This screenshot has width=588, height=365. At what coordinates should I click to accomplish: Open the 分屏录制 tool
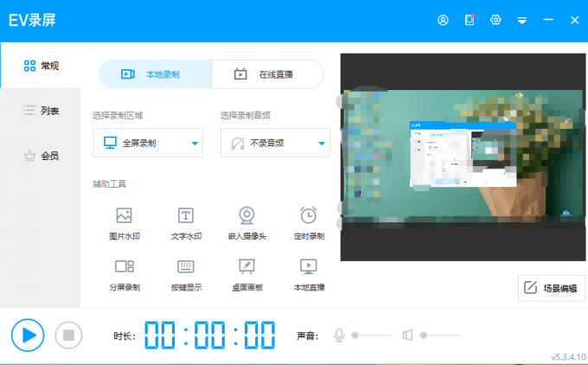[125, 275]
